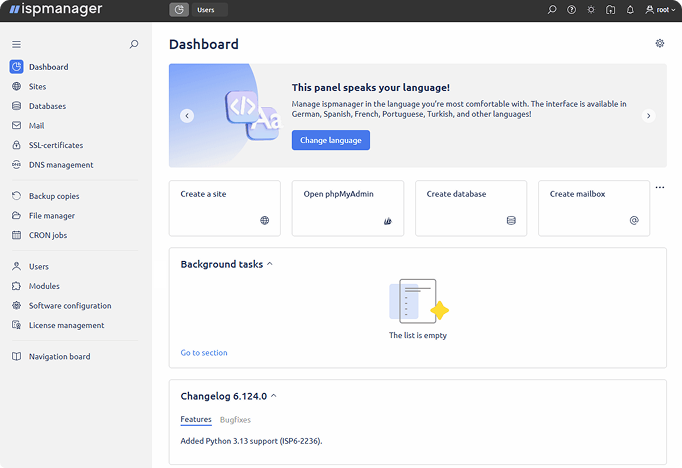
Task: Click the sidebar menu search icon
Action: pos(134,44)
